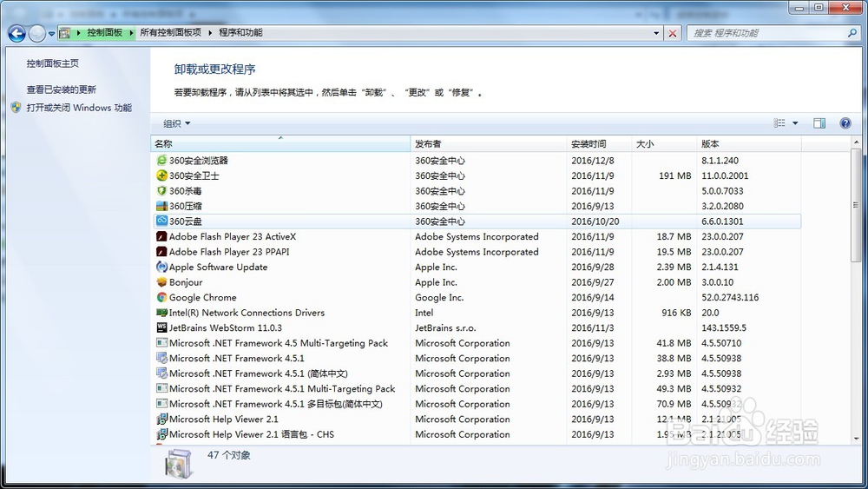This screenshot has width=868, height=489.
Task: Click the list scrollbar down arrow
Action: click(857, 438)
